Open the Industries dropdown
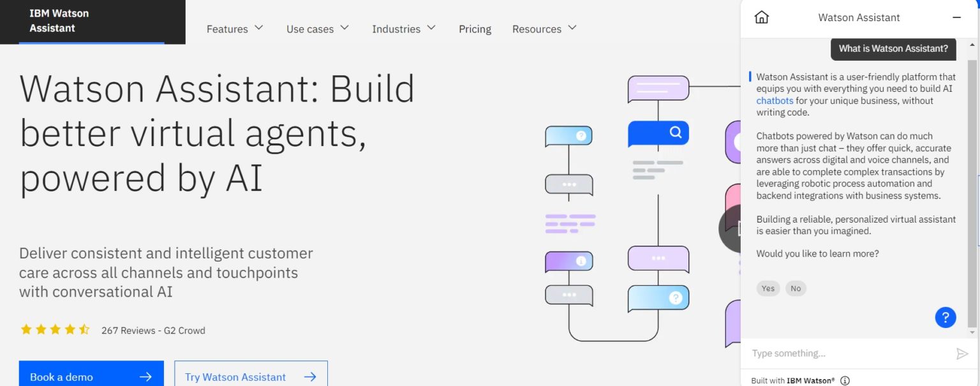 (404, 29)
